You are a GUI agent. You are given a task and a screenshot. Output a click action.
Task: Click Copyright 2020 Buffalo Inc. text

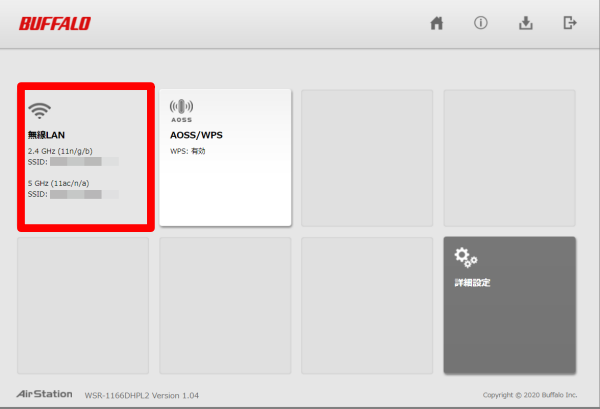click(x=530, y=395)
